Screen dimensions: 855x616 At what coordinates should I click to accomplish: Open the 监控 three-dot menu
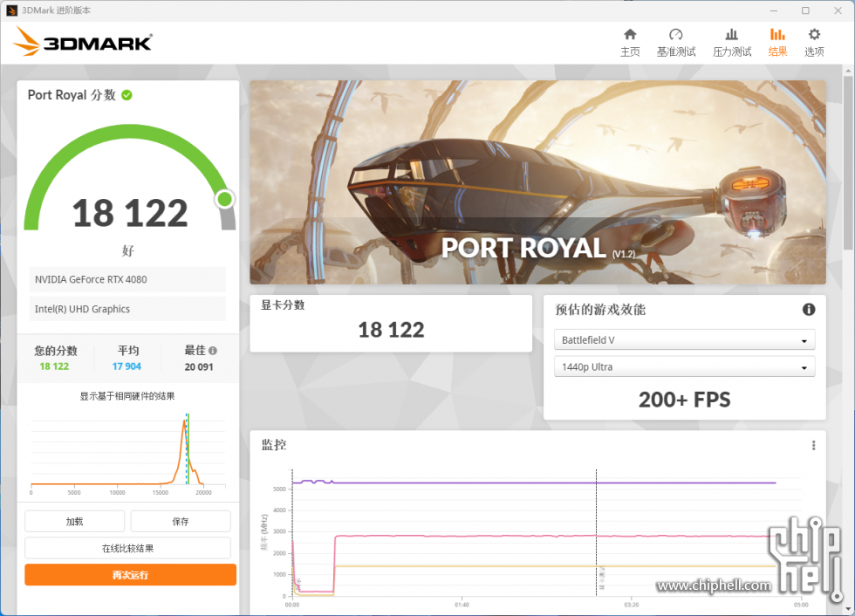point(813,445)
